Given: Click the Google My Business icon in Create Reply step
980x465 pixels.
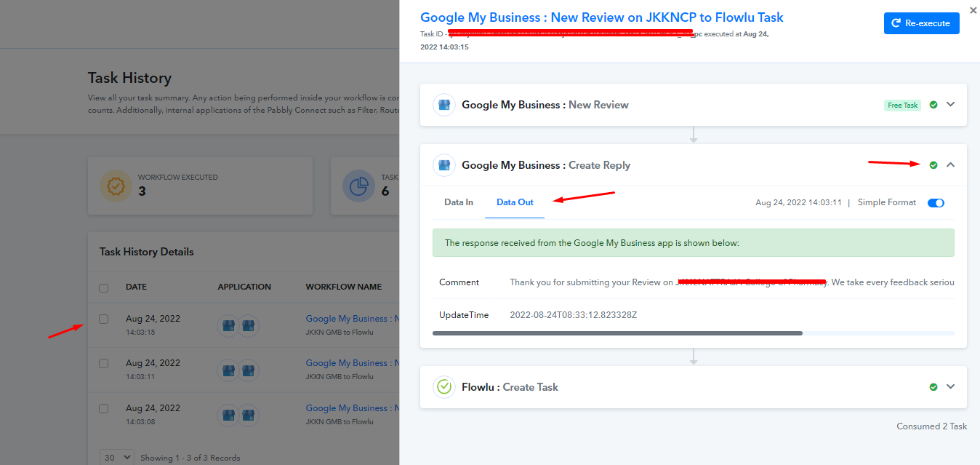Looking at the screenshot, I should pyautogui.click(x=444, y=165).
